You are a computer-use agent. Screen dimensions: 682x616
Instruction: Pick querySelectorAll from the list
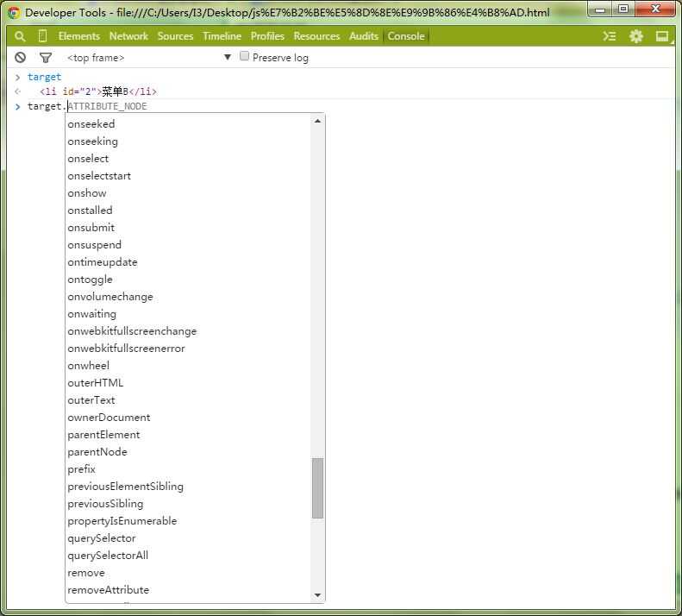pos(108,556)
